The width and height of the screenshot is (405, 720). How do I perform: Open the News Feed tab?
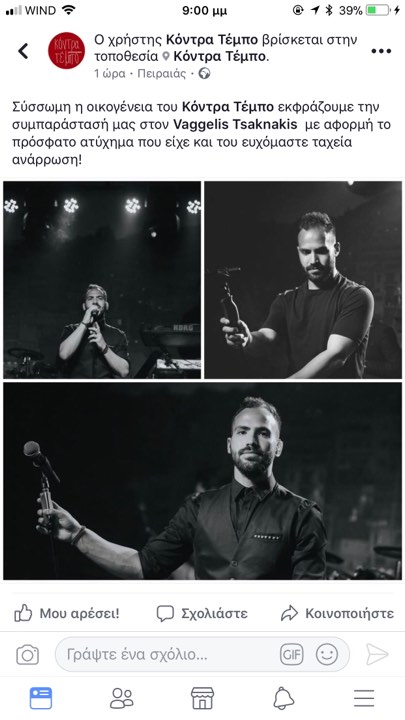point(41,698)
